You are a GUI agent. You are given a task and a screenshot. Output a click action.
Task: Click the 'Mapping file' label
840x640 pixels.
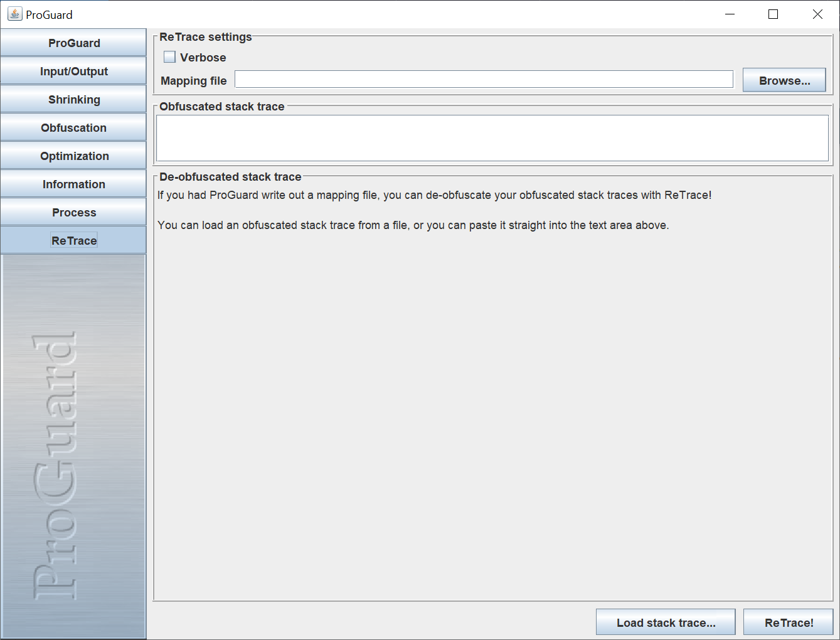click(x=193, y=81)
